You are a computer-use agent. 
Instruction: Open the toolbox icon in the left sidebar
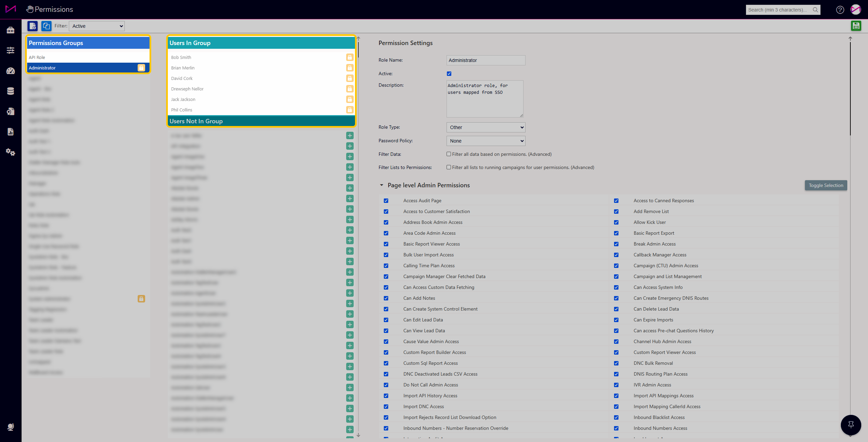[11, 30]
